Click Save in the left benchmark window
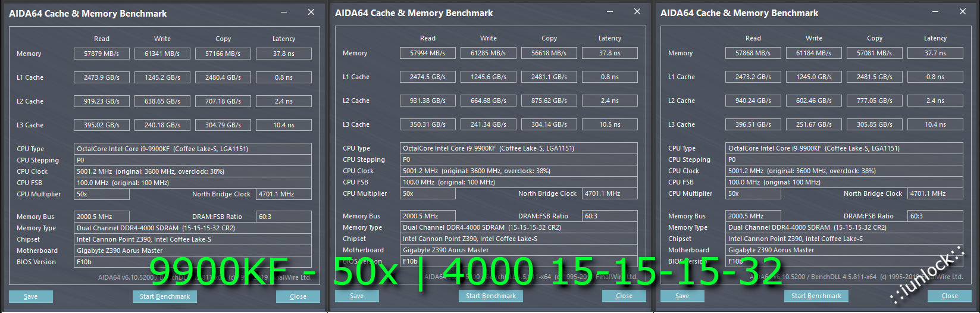Image resolution: width=980 pixels, height=313 pixels. pyautogui.click(x=30, y=296)
